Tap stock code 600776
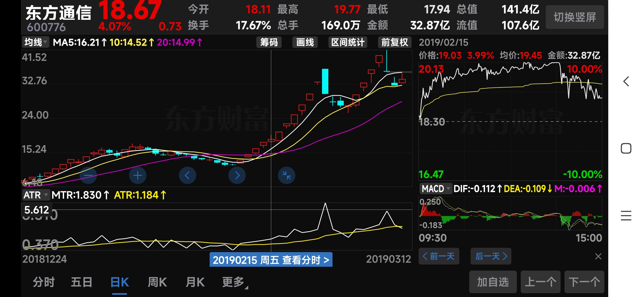This screenshot has height=297, width=644. (x=46, y=27)
